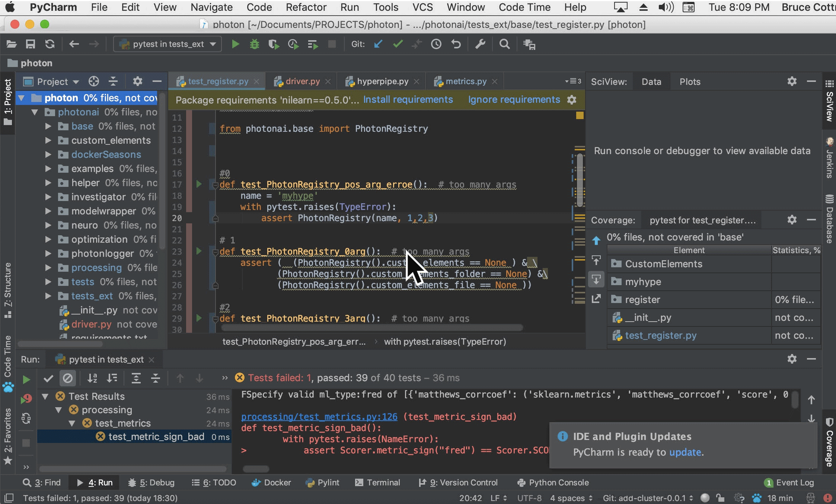836x504 pixels.
Task: Click the editor horizontal scrollbar
Action: tap(372, 328)
